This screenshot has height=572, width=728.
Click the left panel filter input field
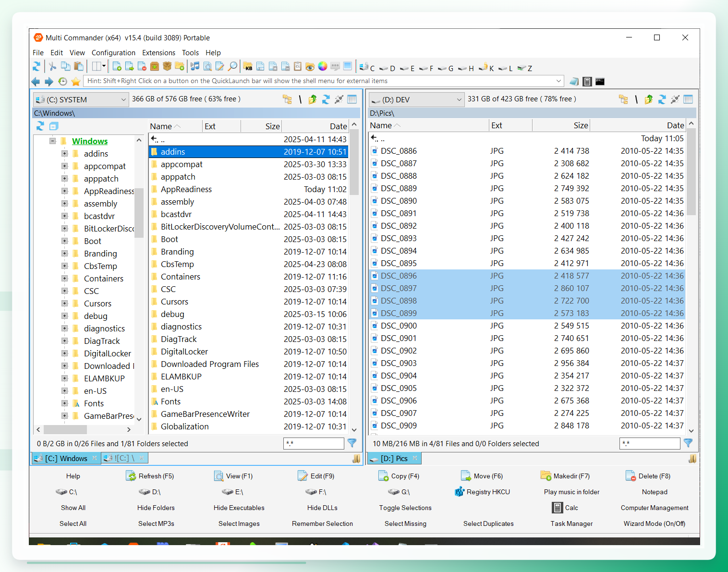[x=314, y=443]
